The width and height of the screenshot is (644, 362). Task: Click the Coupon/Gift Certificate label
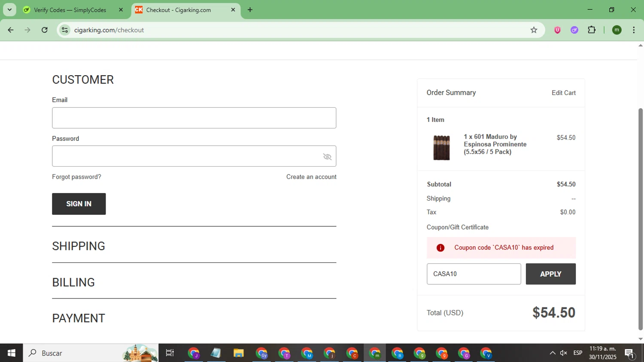[x=458, y=227]
